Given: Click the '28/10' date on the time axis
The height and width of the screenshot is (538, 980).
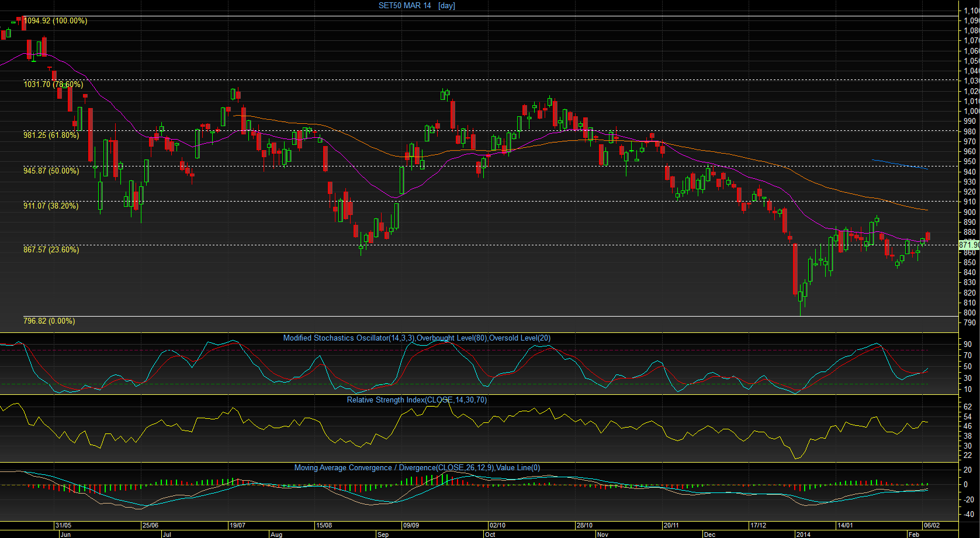Looking at the screenshot, I should pos(584,525).
